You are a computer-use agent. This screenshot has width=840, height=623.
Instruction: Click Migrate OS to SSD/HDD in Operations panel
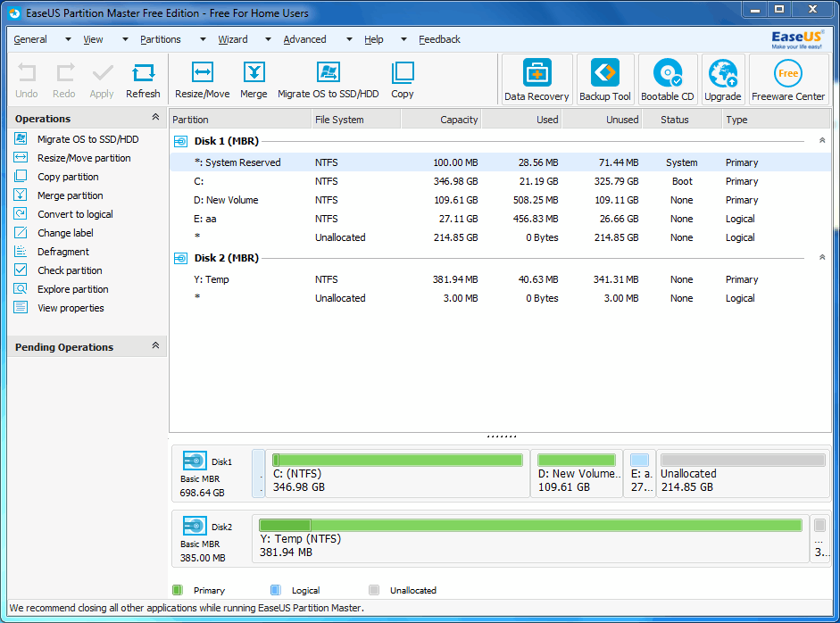[x=87, y=139]
